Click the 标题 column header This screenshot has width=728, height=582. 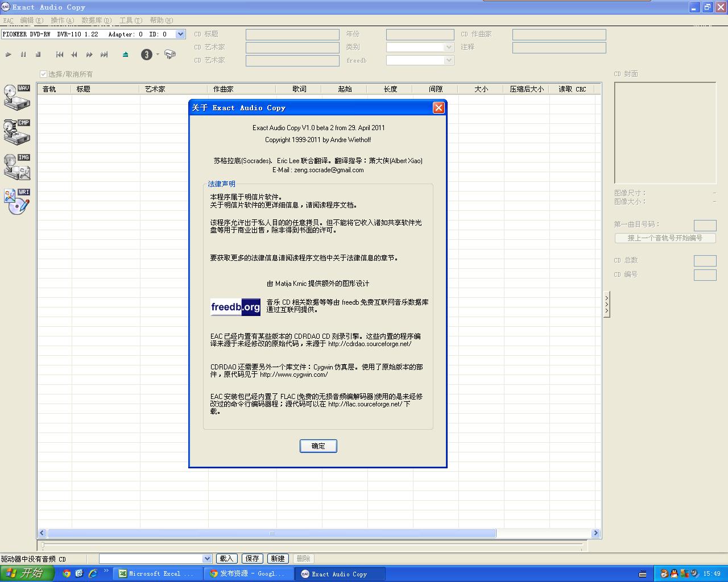tap(106, 89)
